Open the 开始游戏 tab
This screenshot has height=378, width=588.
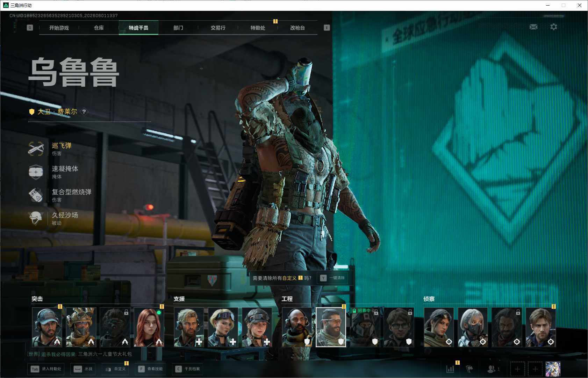tap(59, 28)
